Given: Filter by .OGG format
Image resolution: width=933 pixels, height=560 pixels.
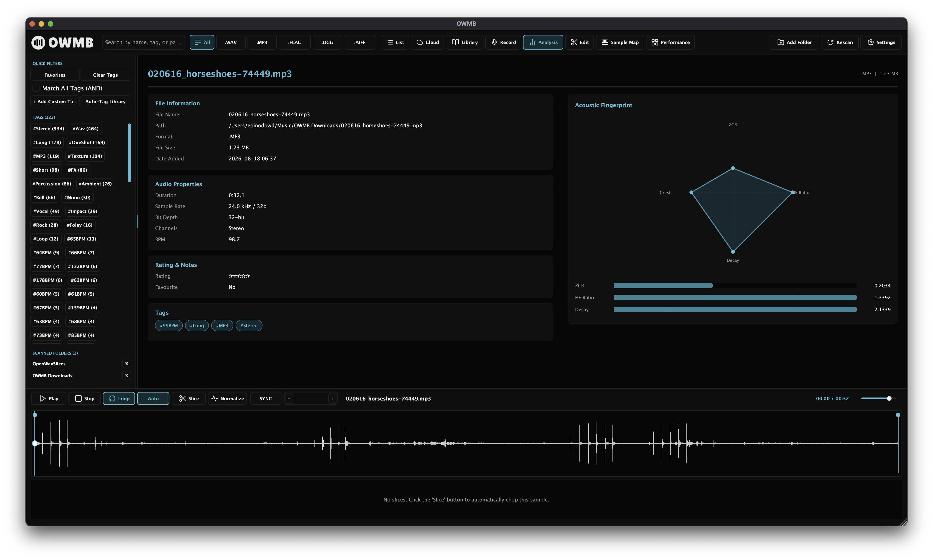Looking at the screenshot, I should coord(327,42).
